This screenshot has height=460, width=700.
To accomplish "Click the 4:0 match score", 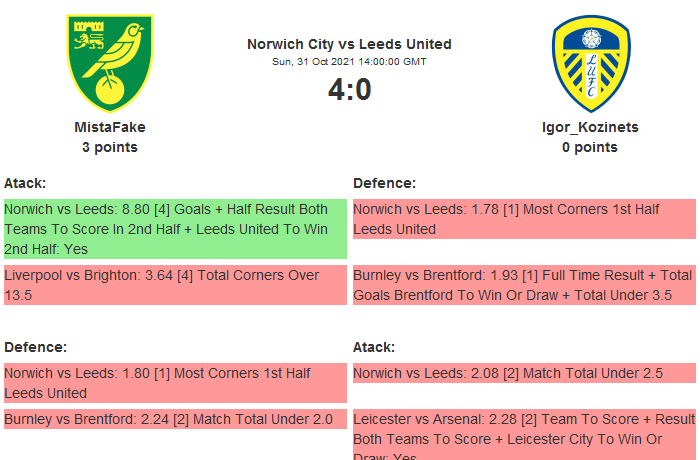I will pos(349,90).
